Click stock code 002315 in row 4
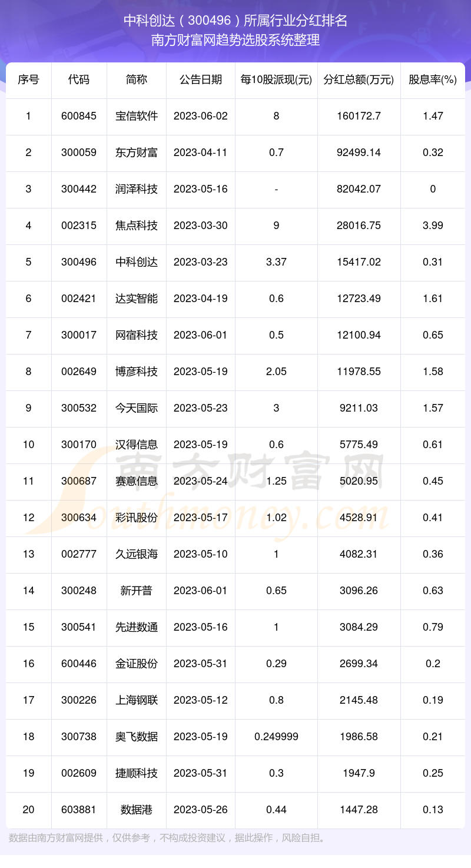Screen dimensions: 471x868 click(x=79, y=226)
